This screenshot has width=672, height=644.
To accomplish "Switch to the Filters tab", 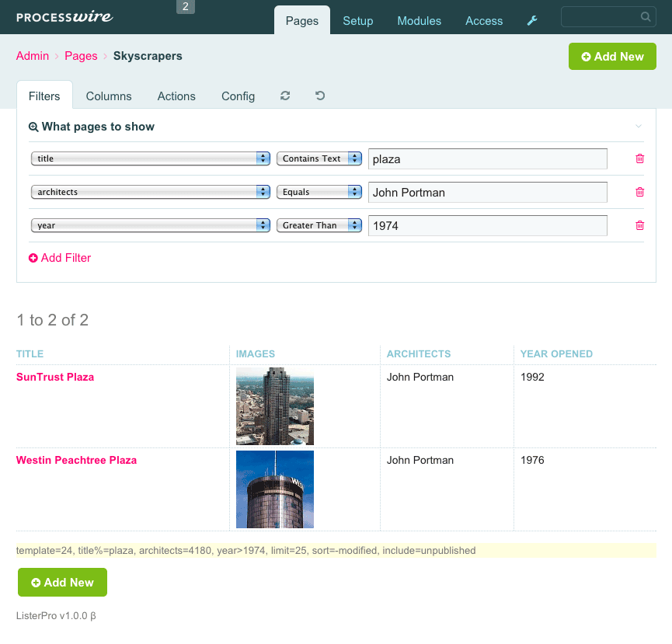I will 44,96.
